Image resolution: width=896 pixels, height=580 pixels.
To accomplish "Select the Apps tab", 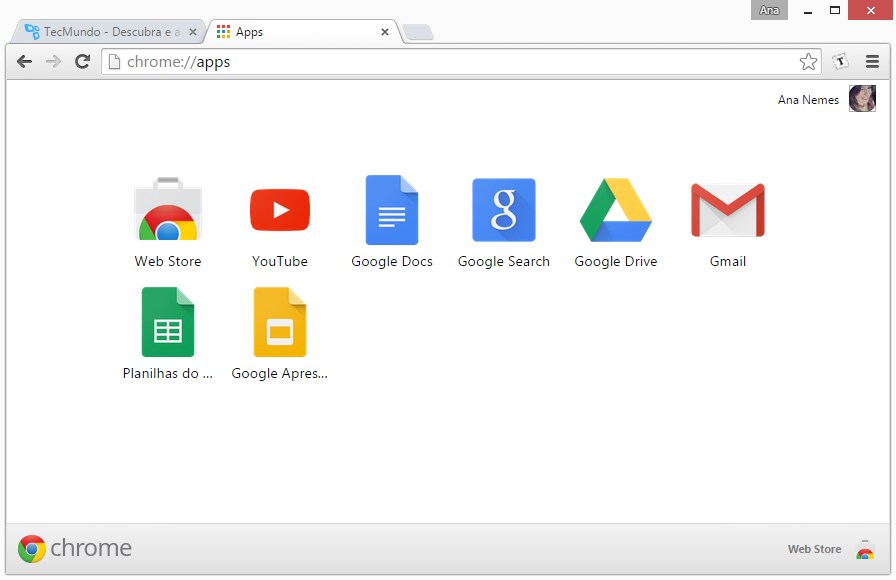I will coord(302,32).
